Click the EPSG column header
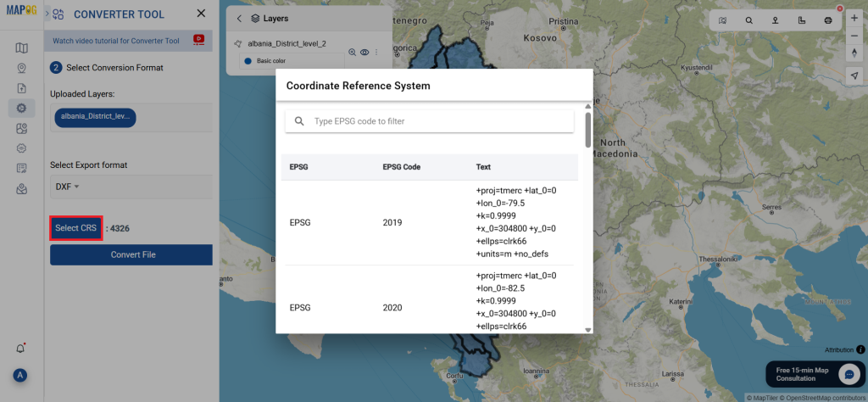Screen dimensions: 868x402 (x=299, y=167)
